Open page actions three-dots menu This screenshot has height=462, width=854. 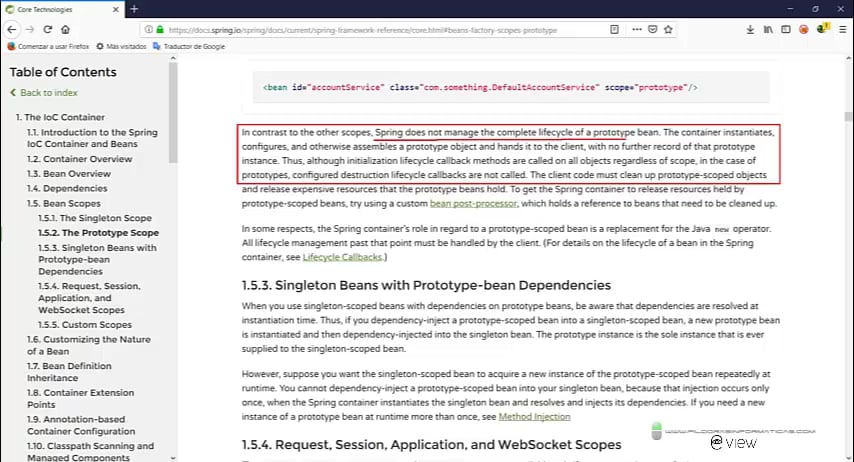point(637,29)
